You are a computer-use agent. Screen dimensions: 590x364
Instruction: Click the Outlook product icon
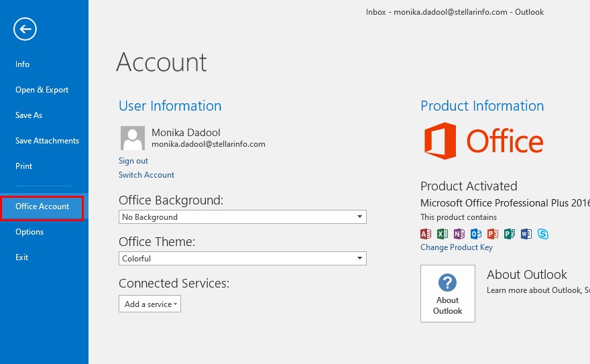coord(476,234)
